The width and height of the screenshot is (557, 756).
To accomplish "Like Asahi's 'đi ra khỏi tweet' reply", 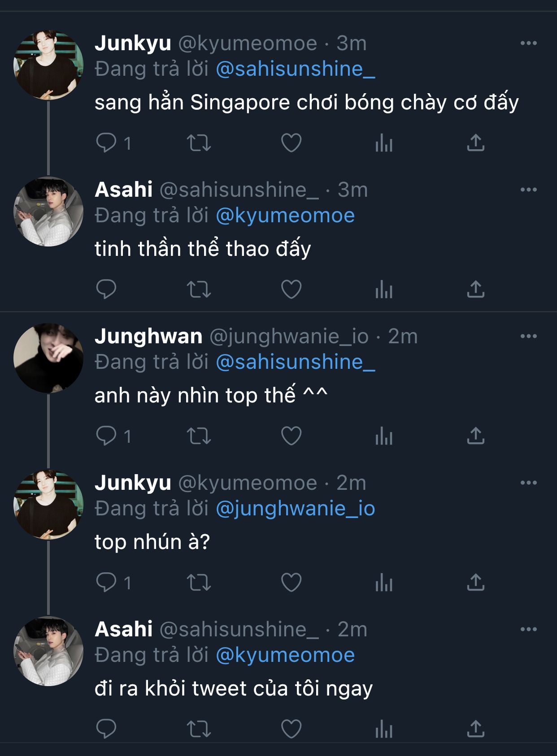I will click(x=291, y=729).
